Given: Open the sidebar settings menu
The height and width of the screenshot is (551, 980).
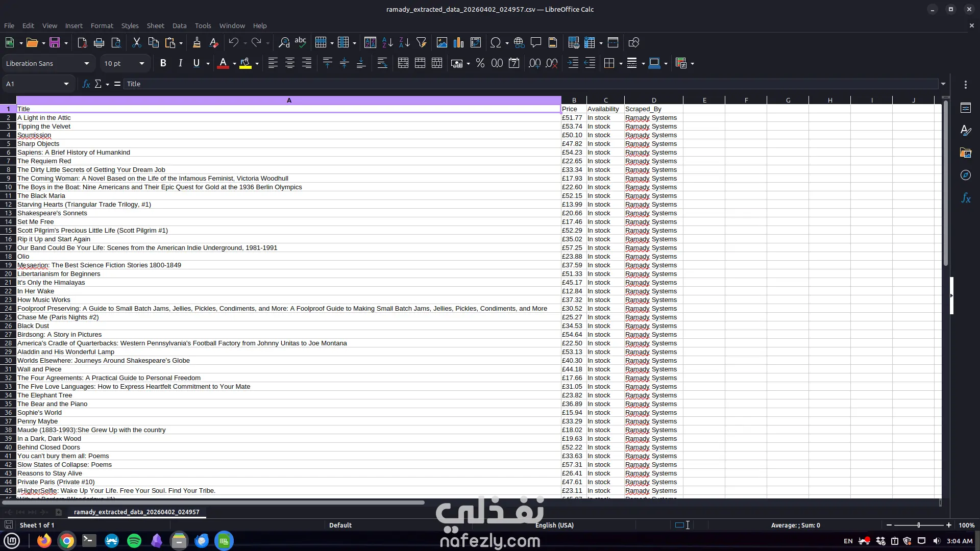Looking at the screenshot, I should pyautogui.click(x=966, y=85).
